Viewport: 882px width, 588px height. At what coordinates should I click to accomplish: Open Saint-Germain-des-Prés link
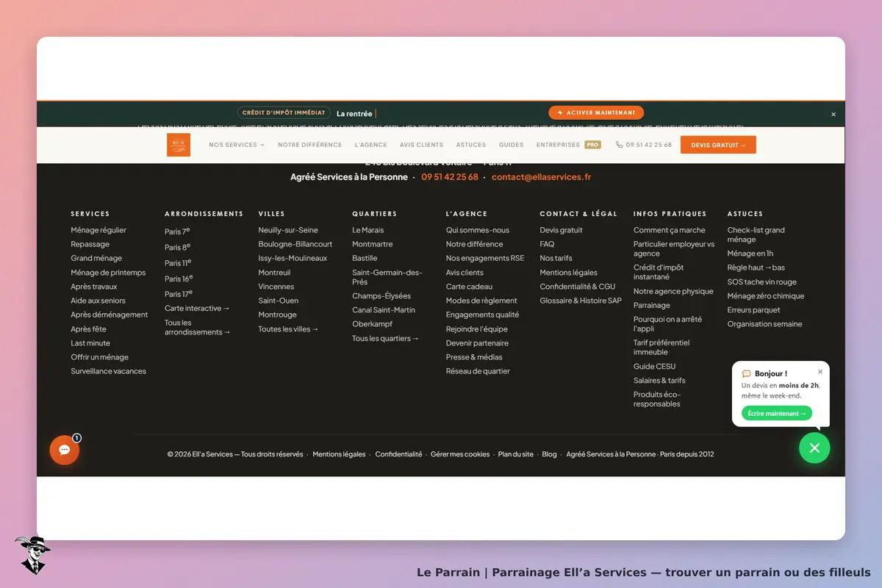[387, 277]
